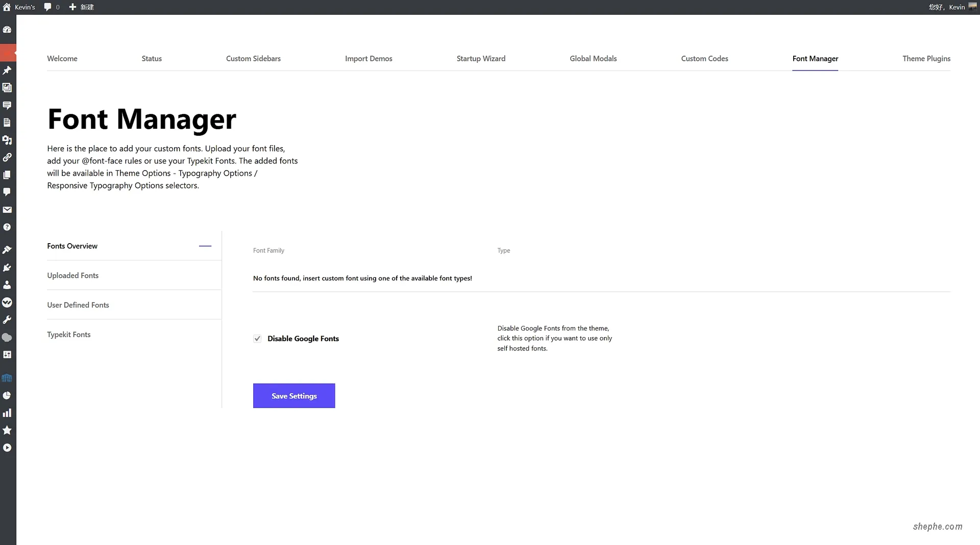Viewport: 980px width, 545px height.
Task: Click the bar chart statistics icon
Action: (x=7, y=413)
